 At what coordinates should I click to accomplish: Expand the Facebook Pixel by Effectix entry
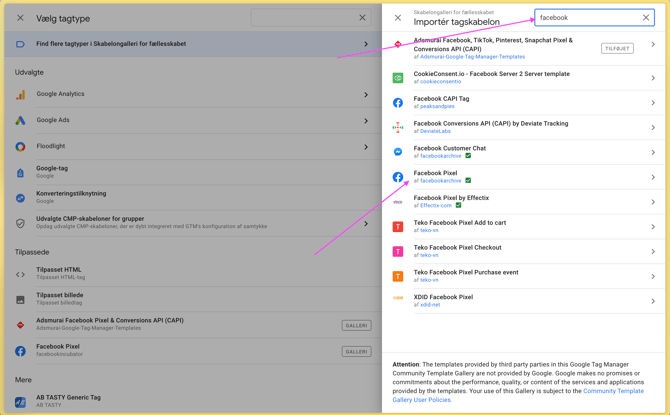pos(653,202)
